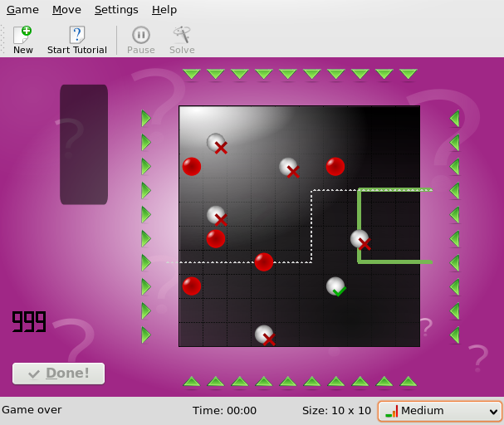
Task: Fire the topmost right-side laser arrow
Action: 454,119
